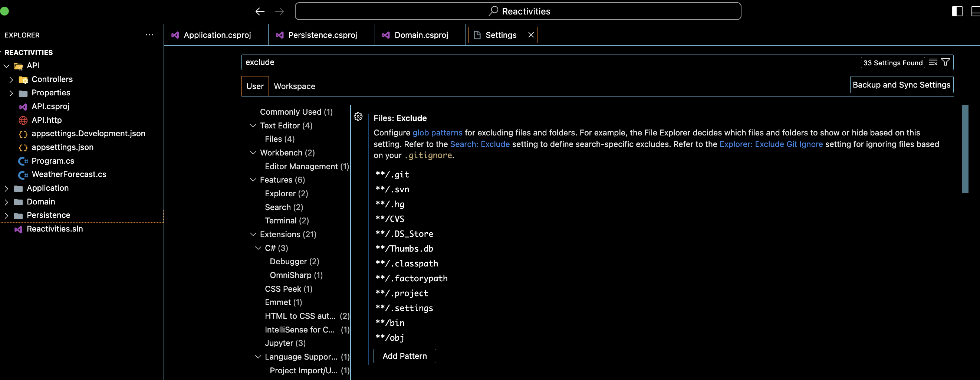
Task: Open the glob patterns link
Action: [x=437, y=133]
